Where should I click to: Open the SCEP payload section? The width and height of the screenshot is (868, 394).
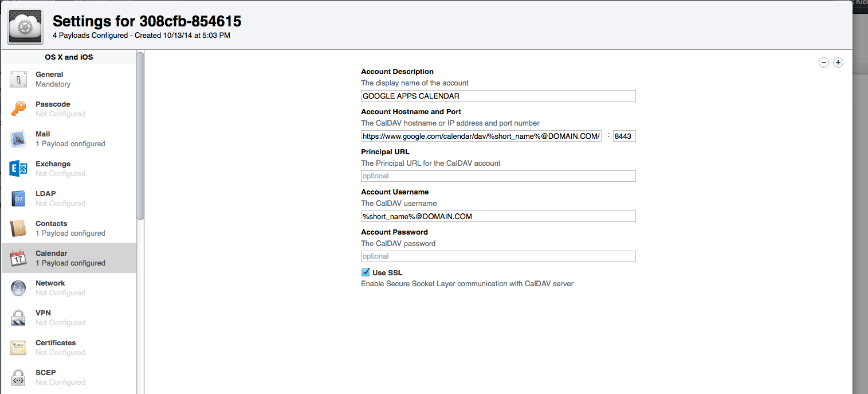(46, 377)
